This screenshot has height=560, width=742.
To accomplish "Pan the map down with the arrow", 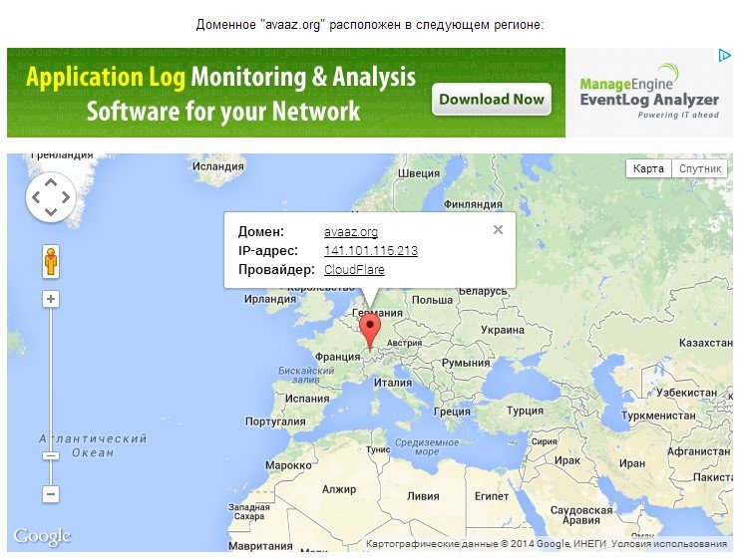I will 50,212.
